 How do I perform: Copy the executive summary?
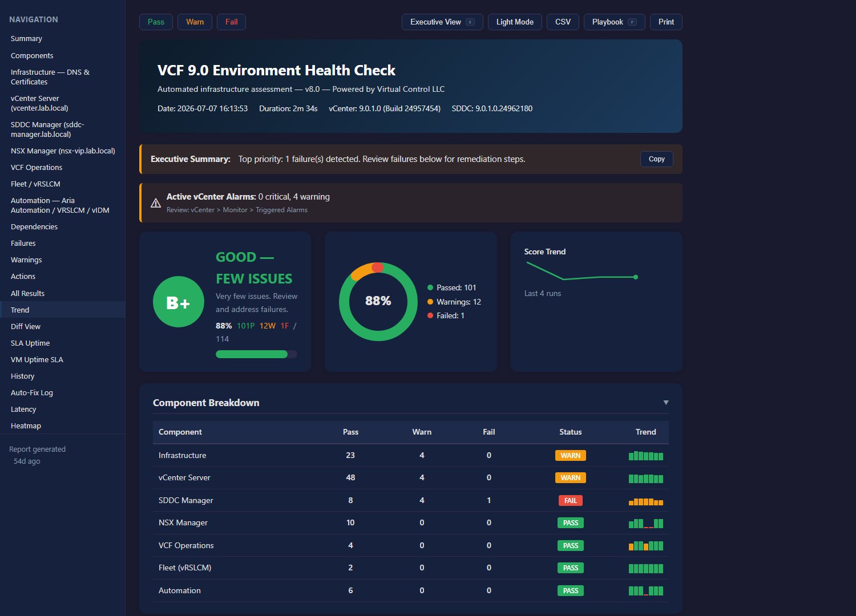click(656, 159)
